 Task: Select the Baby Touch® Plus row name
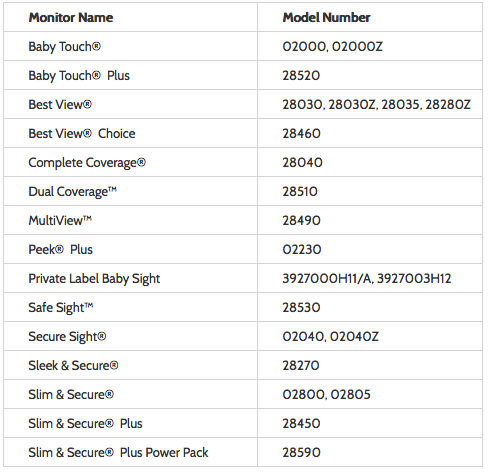tap(79, 75)
